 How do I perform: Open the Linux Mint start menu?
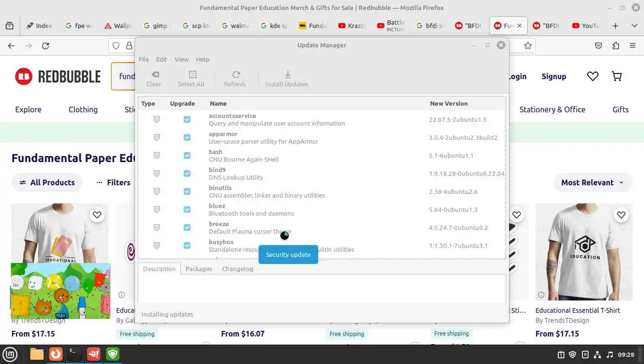(10, 354)
